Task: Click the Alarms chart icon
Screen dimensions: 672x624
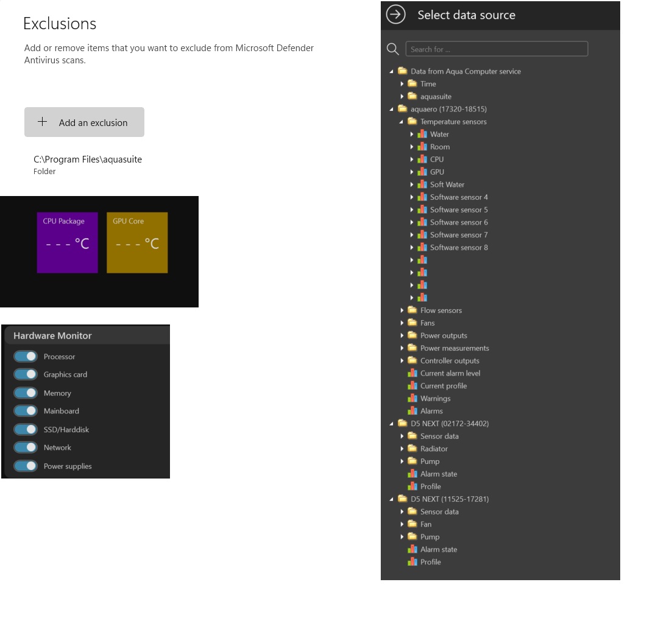Action: (412, 411)
